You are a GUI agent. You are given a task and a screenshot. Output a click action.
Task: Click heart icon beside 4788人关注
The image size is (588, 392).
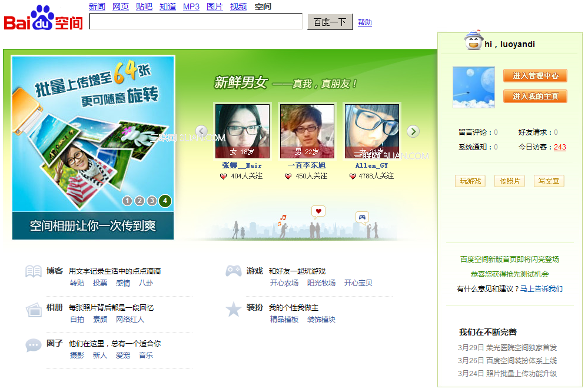(353, 177)
